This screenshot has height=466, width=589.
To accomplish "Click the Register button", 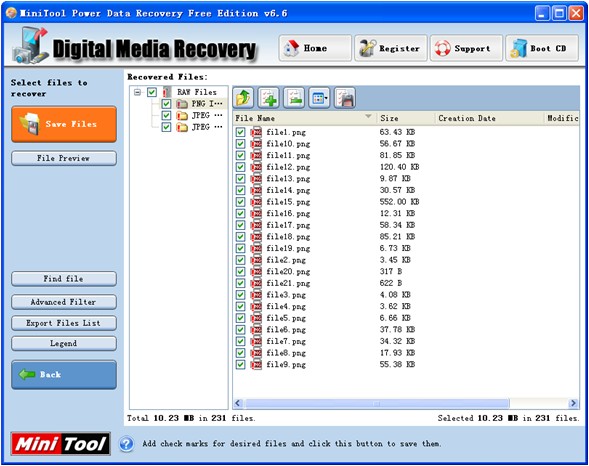I will (391, 48).
